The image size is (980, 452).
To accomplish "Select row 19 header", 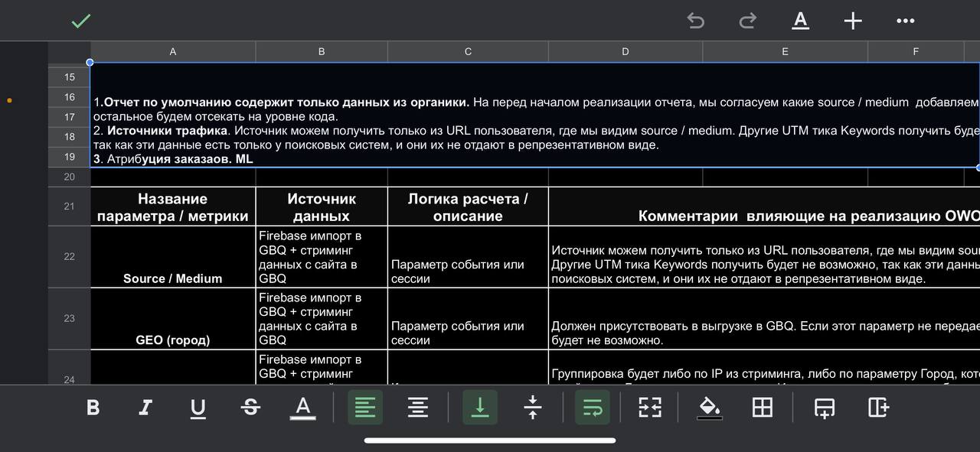I will pyautogui.click(x=69, y=157).
